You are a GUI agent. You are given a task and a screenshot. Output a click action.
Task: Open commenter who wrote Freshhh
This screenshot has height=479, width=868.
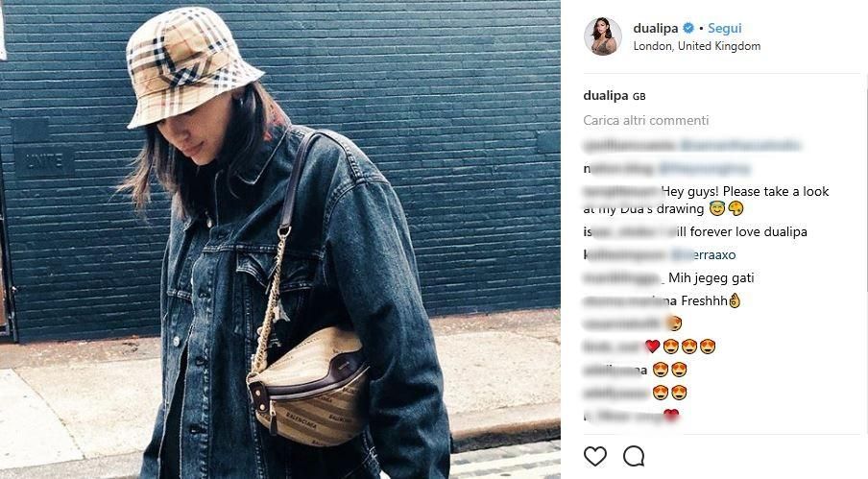(630, 301)
